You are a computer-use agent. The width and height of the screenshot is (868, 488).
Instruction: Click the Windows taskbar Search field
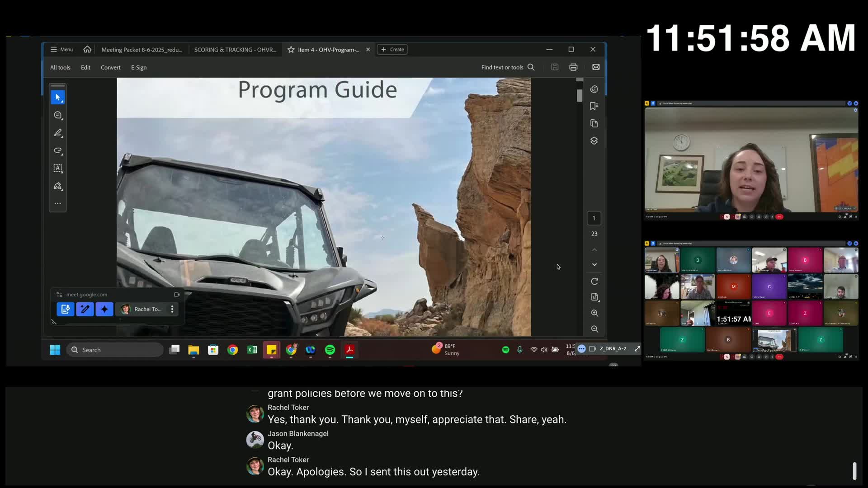coord(115,350)
